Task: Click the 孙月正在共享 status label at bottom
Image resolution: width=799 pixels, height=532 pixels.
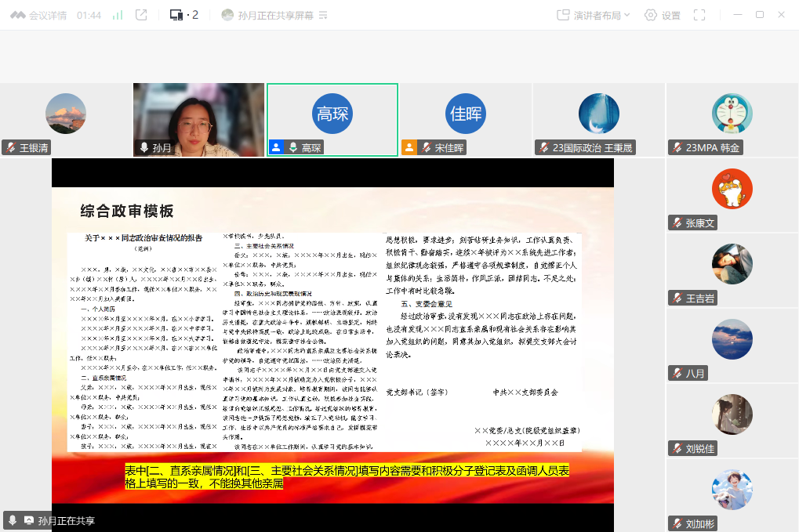Action: [x=66, y=520]
